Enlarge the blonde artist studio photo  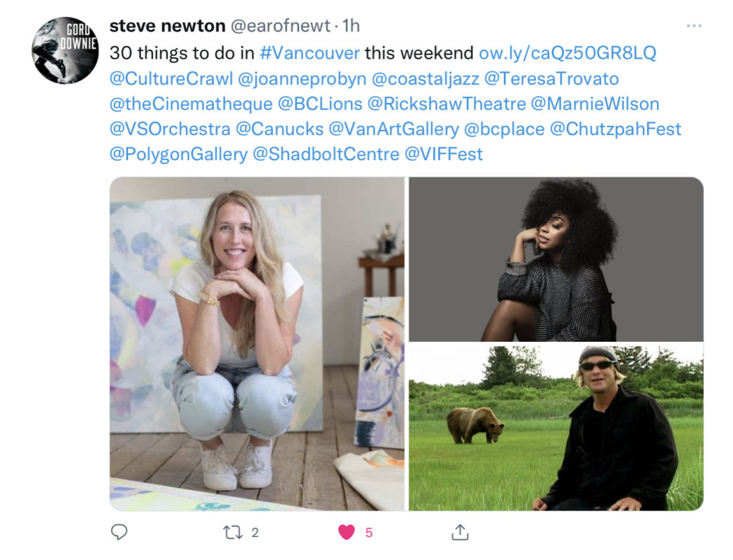click(x=257, y=344)
